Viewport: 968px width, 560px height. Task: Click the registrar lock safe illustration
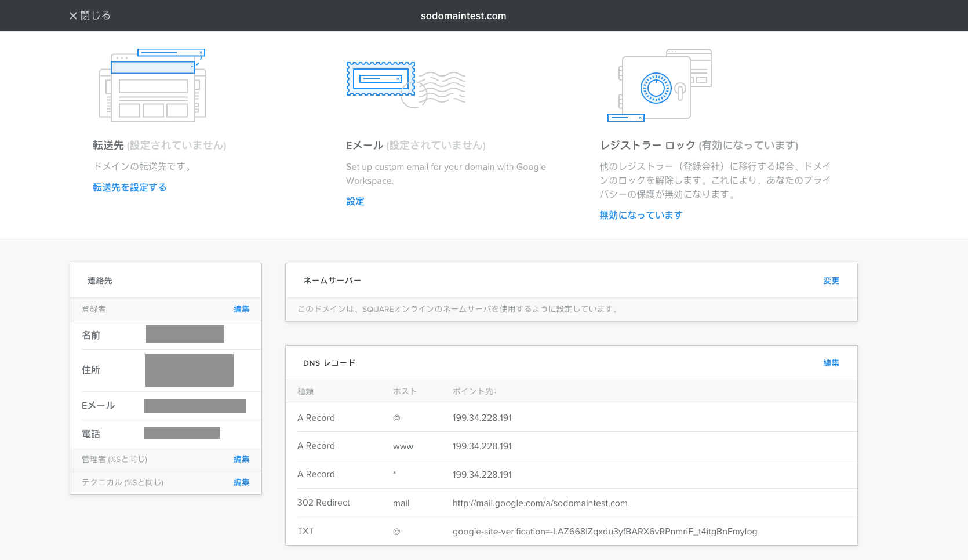[x=660, y=85]
